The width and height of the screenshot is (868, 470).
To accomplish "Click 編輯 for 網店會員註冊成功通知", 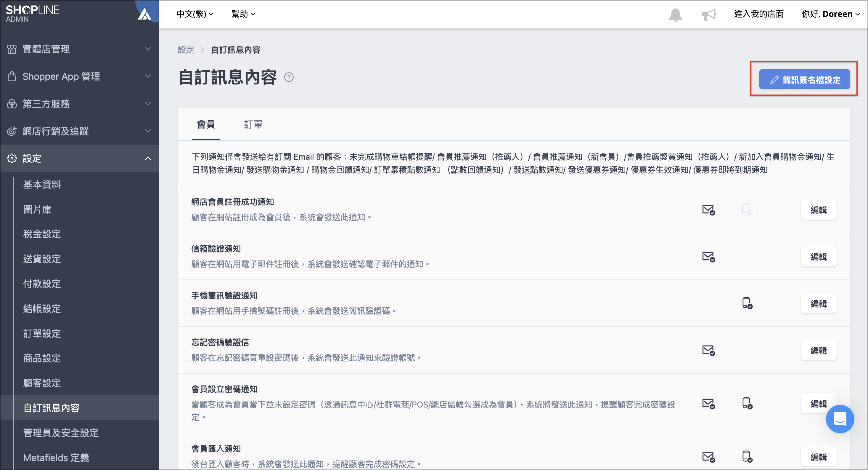I will [819, 210].
